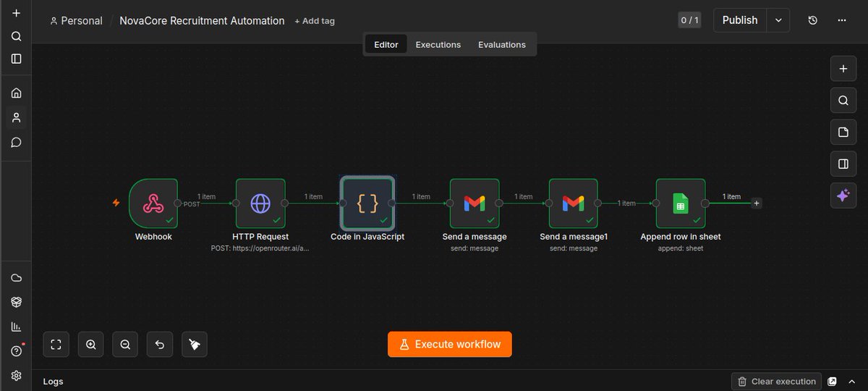Open the three-dot workflow menu
The image size is (868, 391).
[x=841, y=20]
